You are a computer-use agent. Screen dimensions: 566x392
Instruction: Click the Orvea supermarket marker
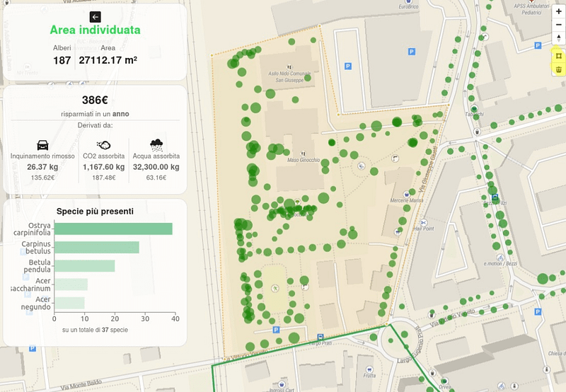click(x=444, y=381)
